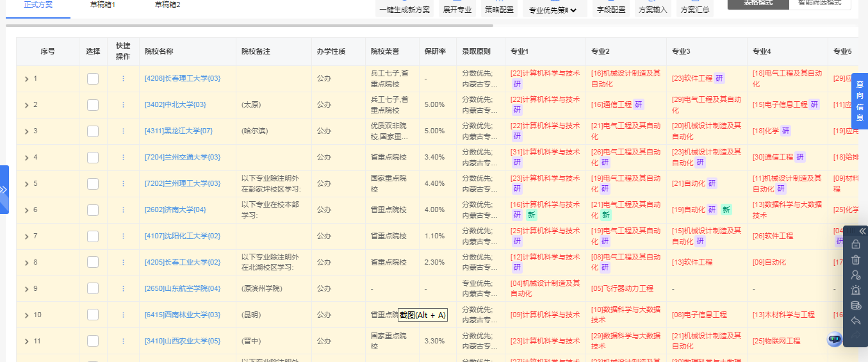The width and height of the screenshot is (868, 362).
Task: Open quick actions menu for 山西农业大学
Action: click(x=123, y=341)
